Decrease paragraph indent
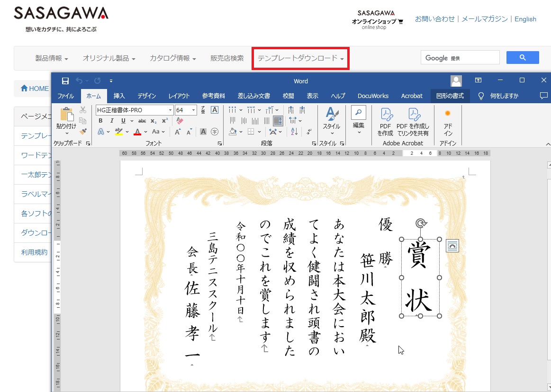The width and height of the screenshot is (551, 392). point(291,110)
